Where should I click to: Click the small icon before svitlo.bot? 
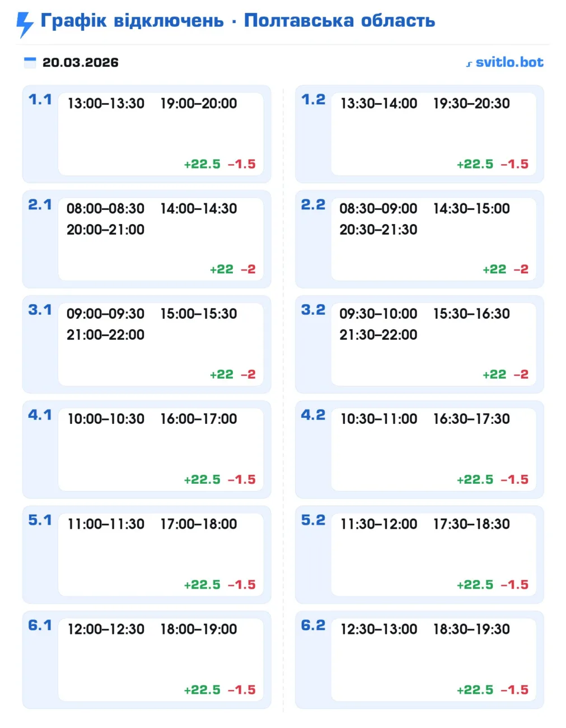pos(469,64)
